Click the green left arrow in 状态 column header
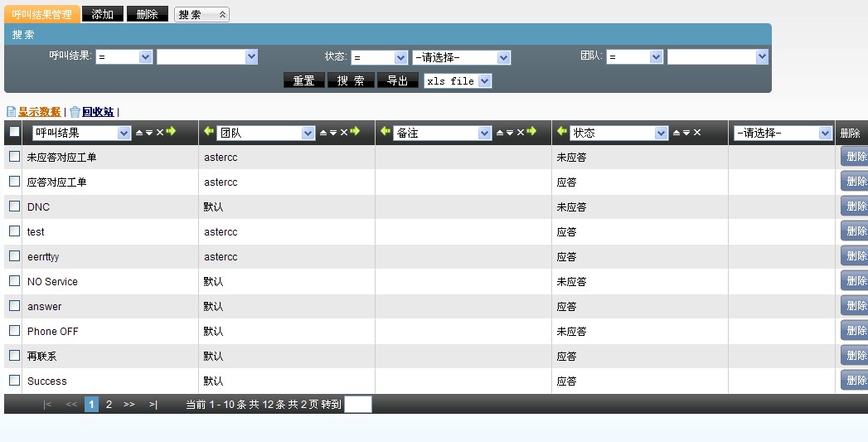The height and width of the screenshot is (442, 868). click(561, 132)
